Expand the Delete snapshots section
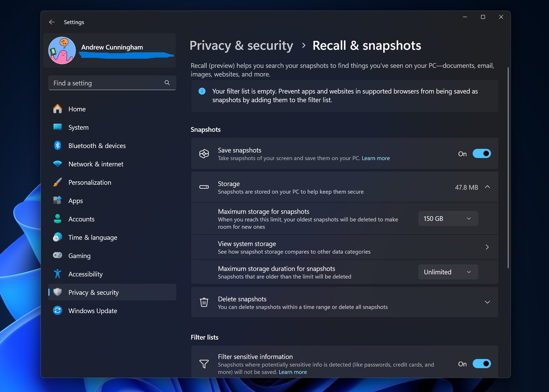This screenshot has height=392, width=549. [x=487, y=302]
